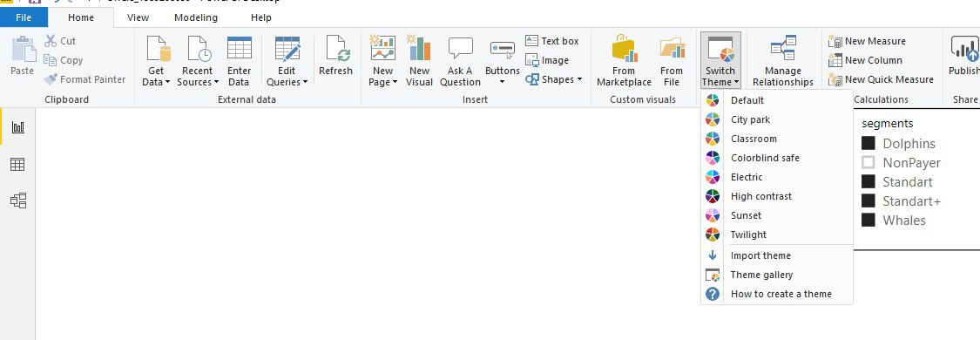Expand Edit Queries dropdown

(x=306, y=83)
